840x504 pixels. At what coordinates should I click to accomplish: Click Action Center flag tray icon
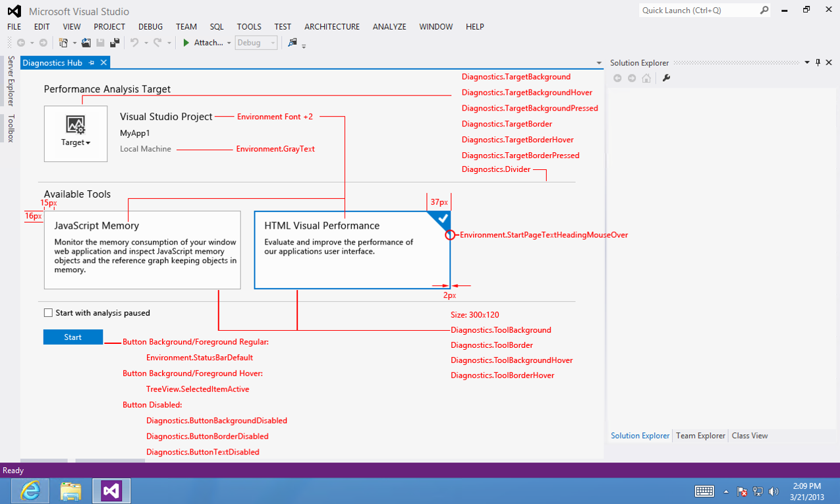(x=742, y=491)
